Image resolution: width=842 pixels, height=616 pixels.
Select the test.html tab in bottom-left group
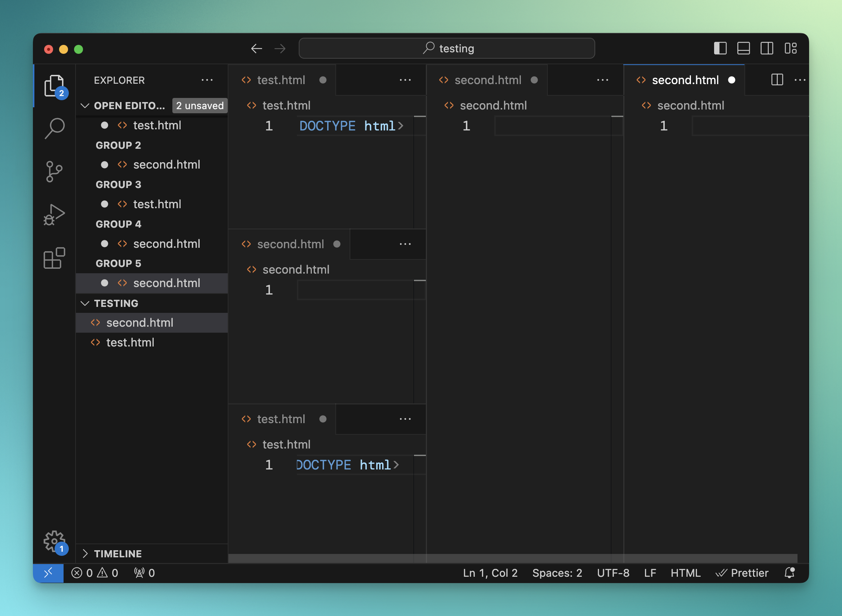[281, 419]
